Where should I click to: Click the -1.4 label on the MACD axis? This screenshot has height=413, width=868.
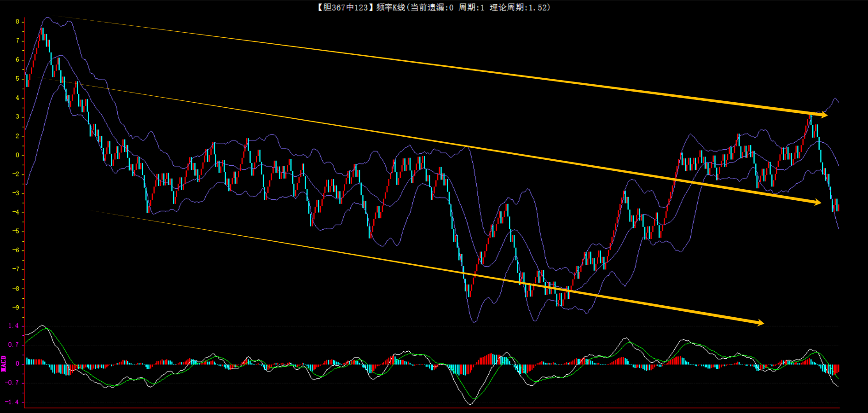coord(12,402)
